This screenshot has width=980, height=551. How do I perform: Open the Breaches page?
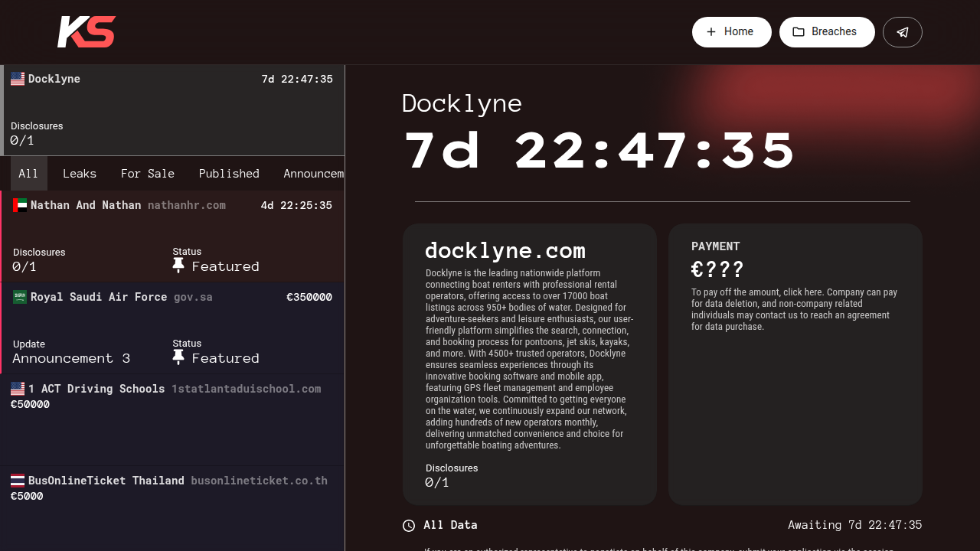point(827,32)
